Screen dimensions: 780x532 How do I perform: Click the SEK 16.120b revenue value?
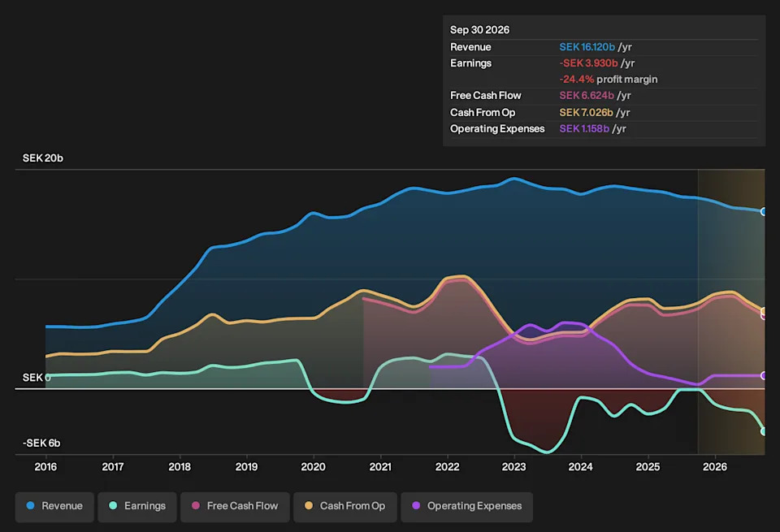click(x=587, y=47)
